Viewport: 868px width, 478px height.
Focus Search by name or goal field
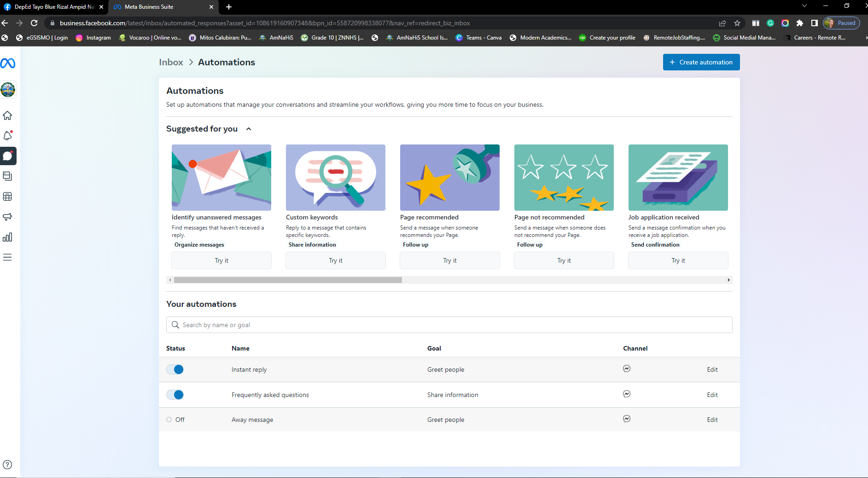coord(449,325)
